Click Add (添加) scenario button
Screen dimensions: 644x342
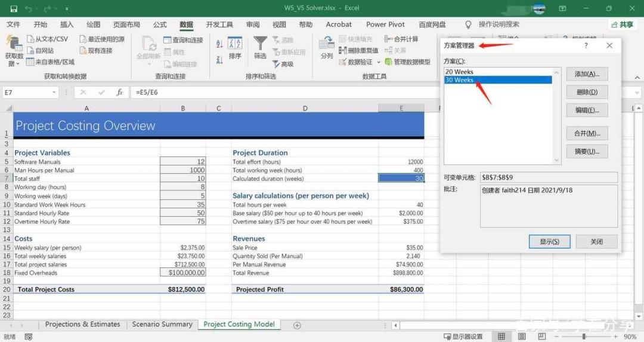[x=587, y=74]
